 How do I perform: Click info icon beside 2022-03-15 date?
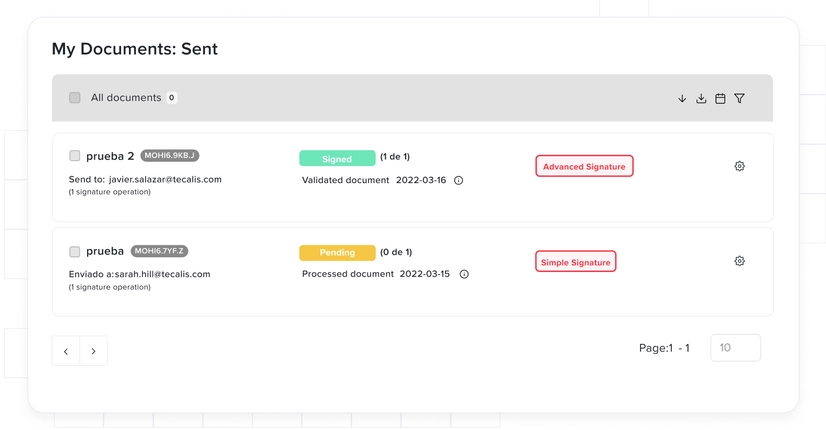point(464,274)
